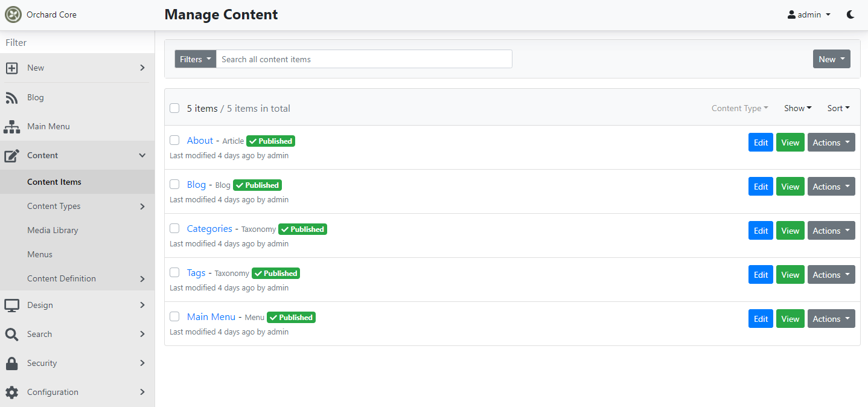Open the Filters dropdown

[x=196, y=59]
